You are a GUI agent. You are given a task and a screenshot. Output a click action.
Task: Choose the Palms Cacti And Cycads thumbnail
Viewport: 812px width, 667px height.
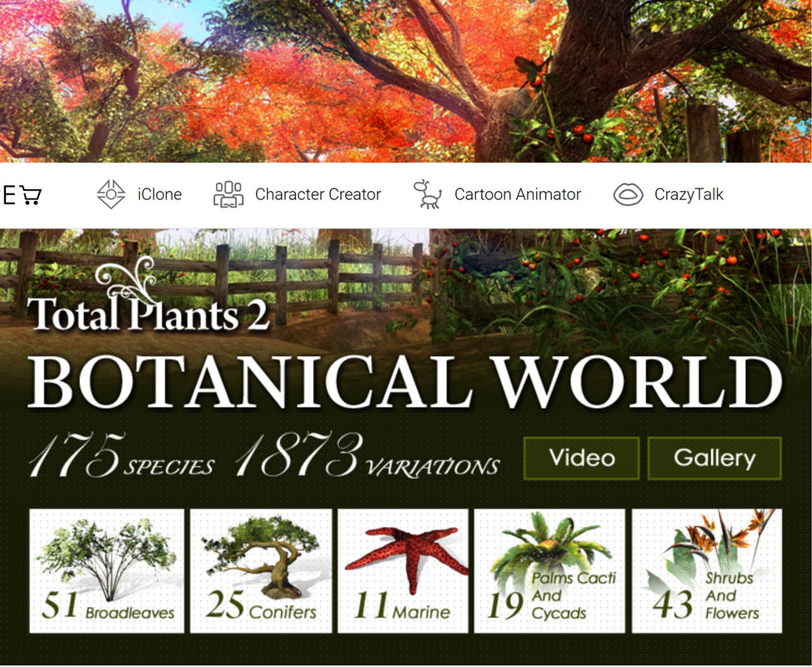coord(549,571)
